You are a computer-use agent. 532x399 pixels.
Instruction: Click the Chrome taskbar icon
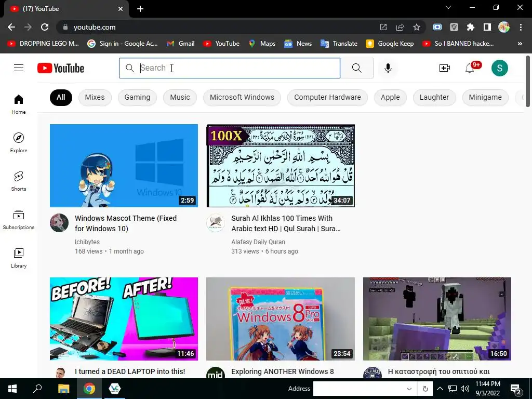point(89,389)
